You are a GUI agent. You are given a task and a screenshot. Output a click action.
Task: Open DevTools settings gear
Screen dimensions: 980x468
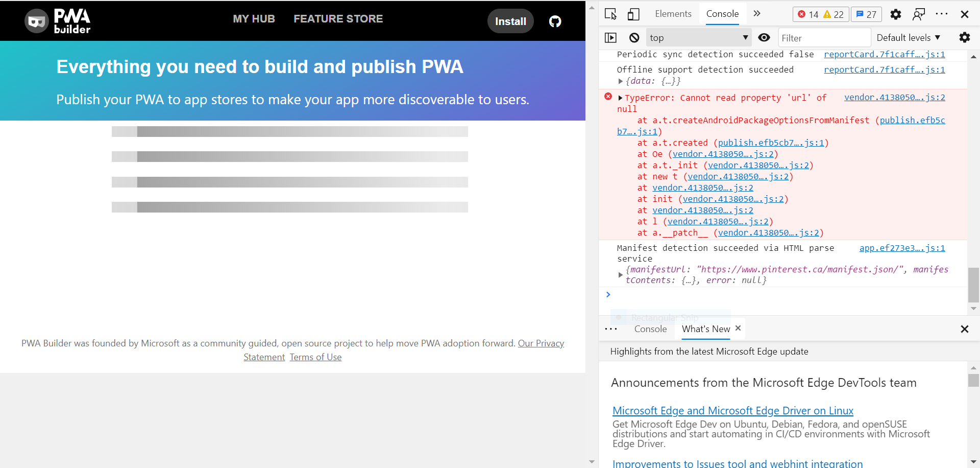pyautogui.click(x=895, y=14)
